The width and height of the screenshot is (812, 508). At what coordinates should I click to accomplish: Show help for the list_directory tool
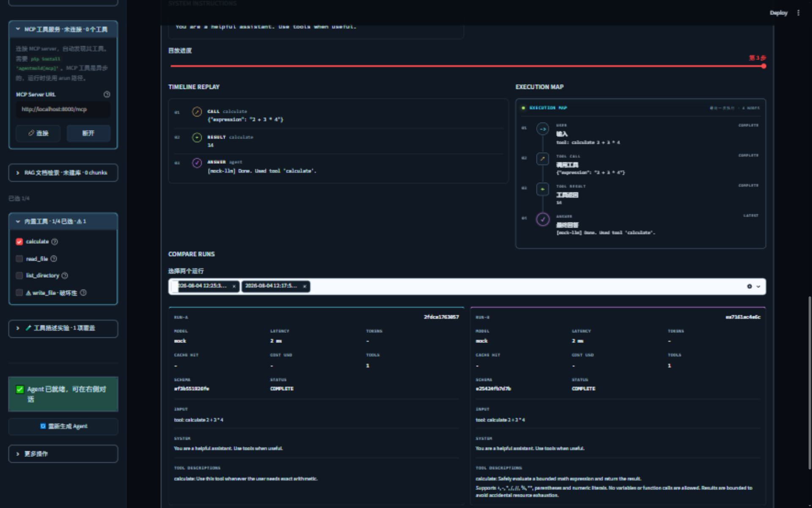[65, 276]
